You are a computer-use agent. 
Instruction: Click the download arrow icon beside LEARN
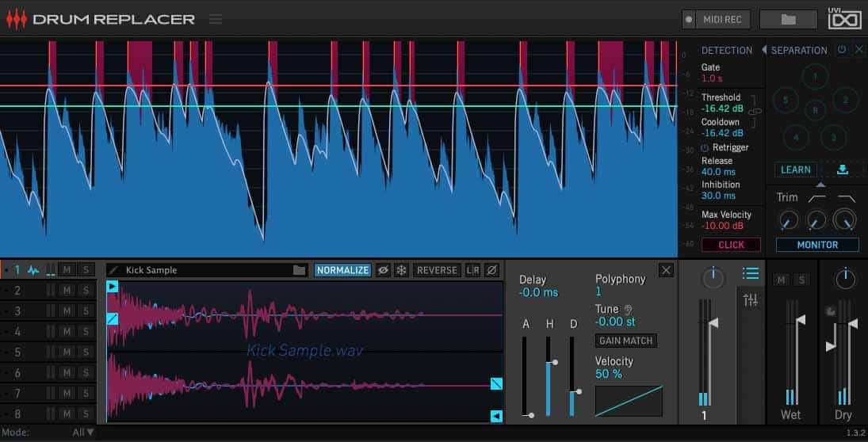point(843,170)
